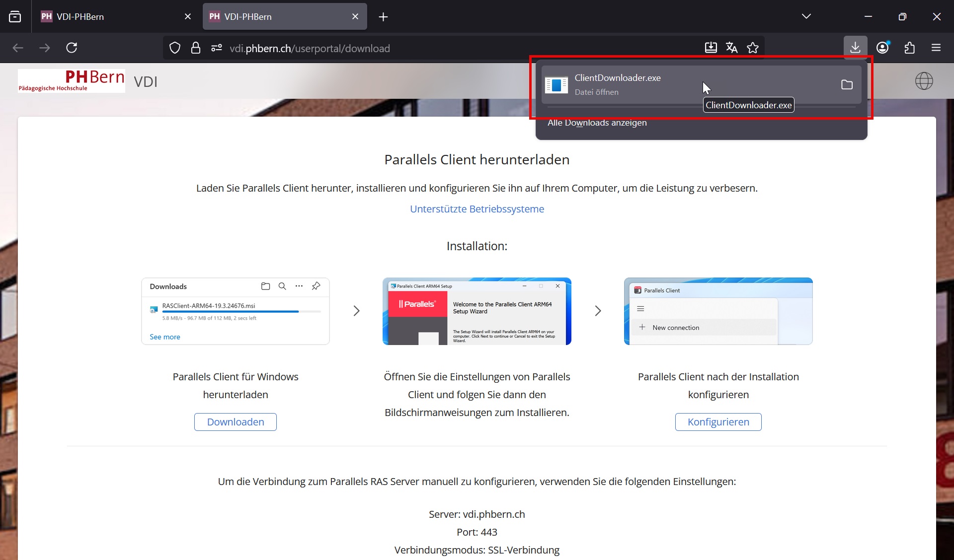
Task: Open Unterstützte Betriebssysteme link
Action: 477,209
